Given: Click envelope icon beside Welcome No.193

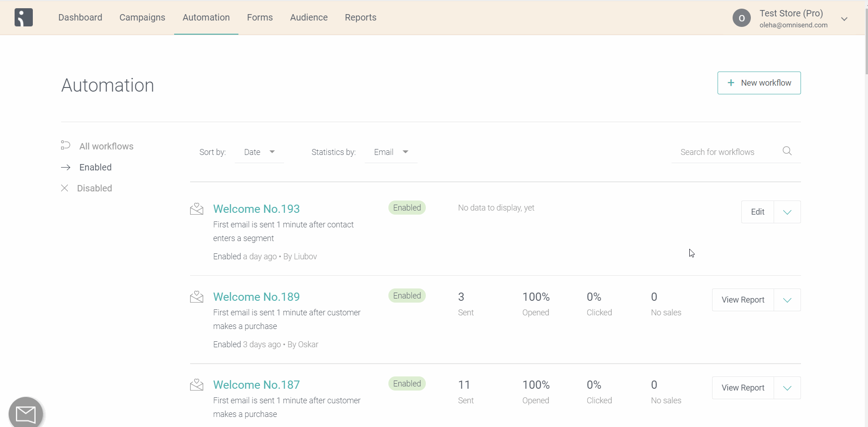Looking at the screenshot, I should 196,209.
